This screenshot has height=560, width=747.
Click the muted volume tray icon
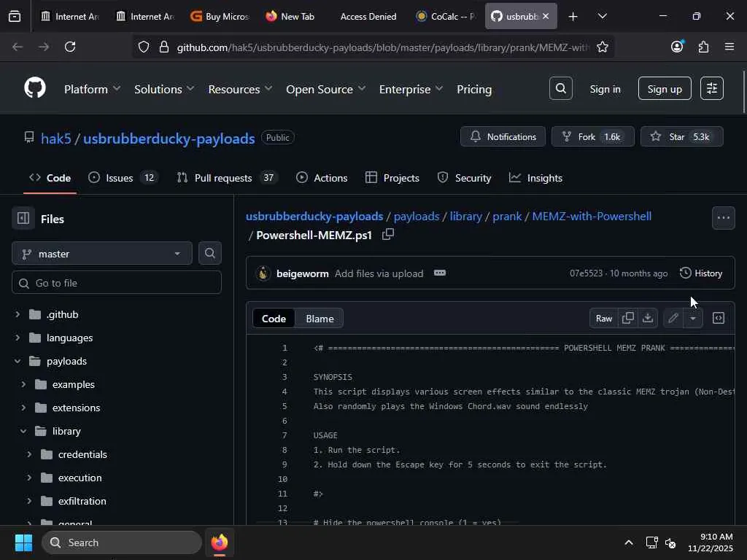pyautogui.click(x=670, y=542)
